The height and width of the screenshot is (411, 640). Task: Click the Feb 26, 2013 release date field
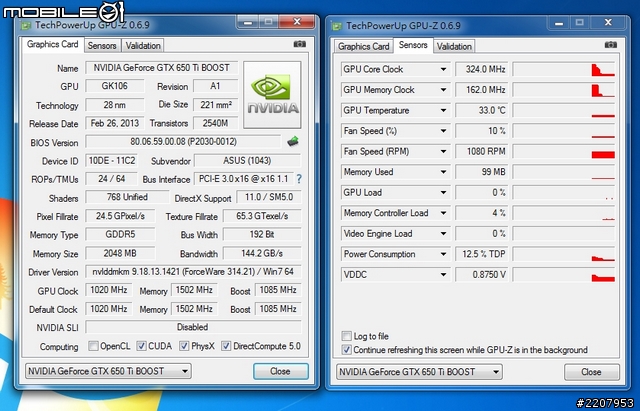pyautogui.click(x=115, y=123)
